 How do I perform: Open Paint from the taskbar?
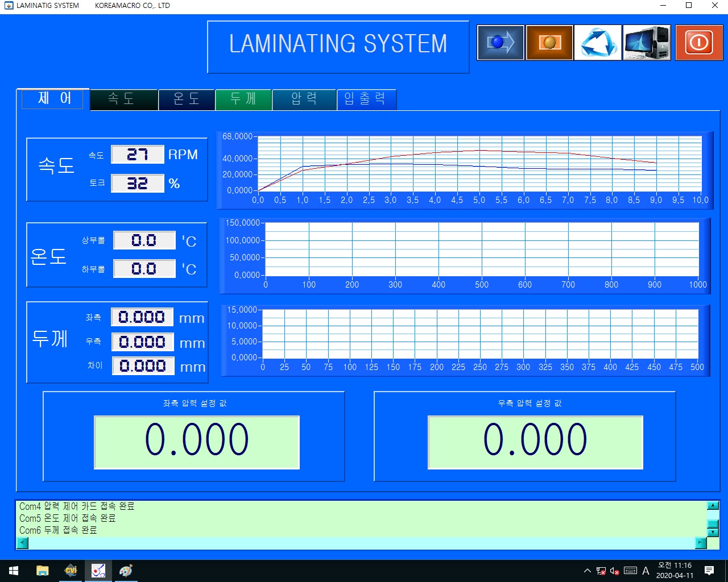tap(126, 571)
